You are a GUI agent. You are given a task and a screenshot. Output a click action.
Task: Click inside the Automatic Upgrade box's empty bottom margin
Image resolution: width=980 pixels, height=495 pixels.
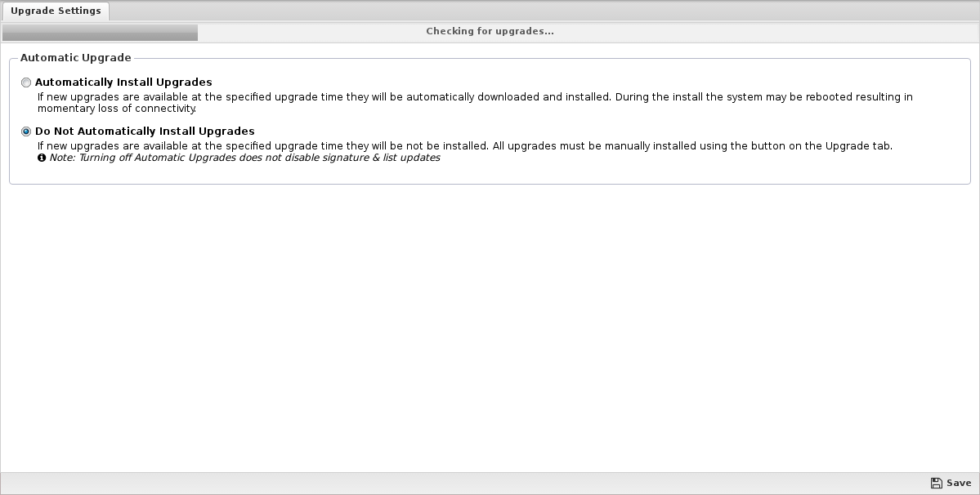(x=490, y=174)
